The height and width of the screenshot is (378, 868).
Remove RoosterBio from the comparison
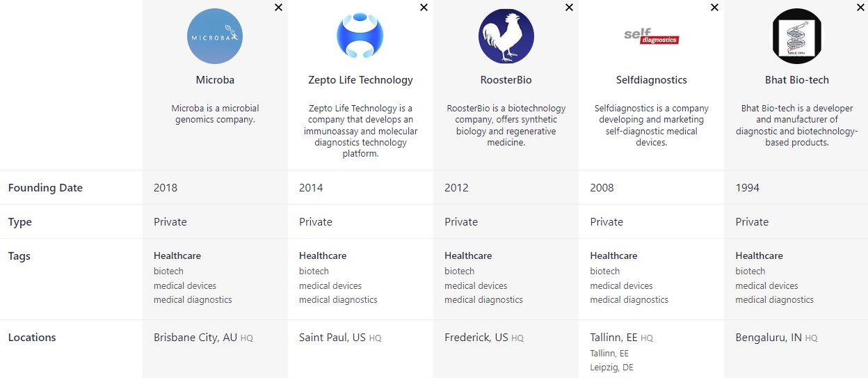569,8
